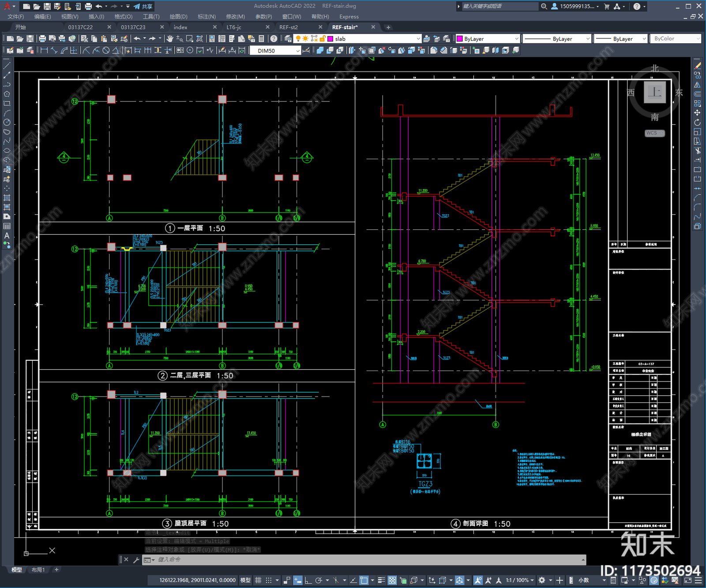
Task: Open the 格式(O) menu
Action: 123,17
